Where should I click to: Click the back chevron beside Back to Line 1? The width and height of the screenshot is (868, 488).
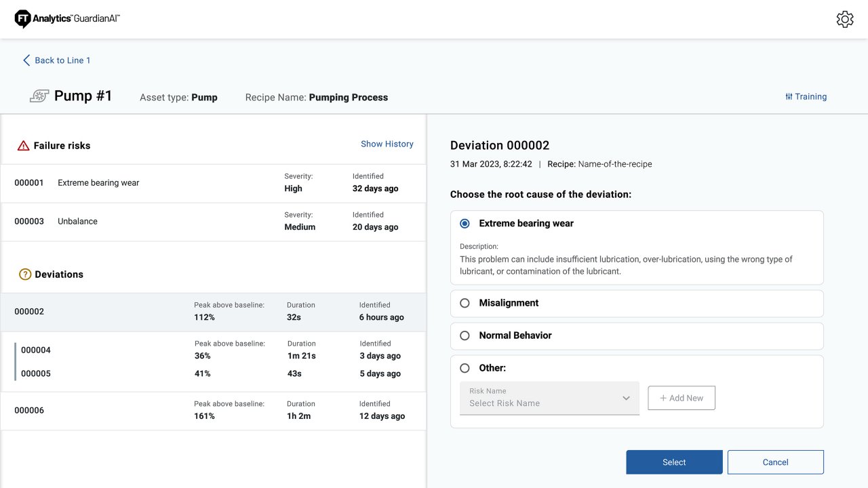coord(26,60)
